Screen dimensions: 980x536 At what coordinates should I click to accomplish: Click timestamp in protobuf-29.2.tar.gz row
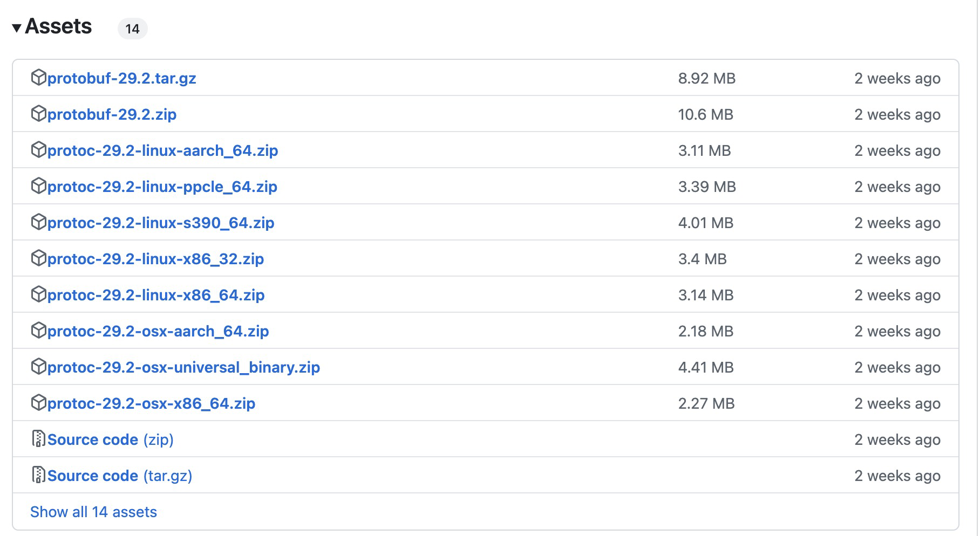tap(897, 79)
